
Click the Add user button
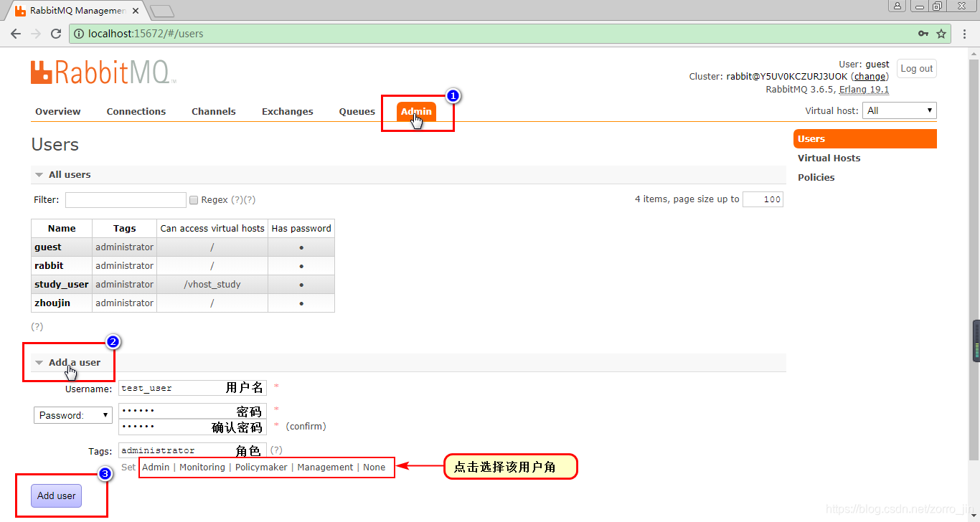[57, 495]
